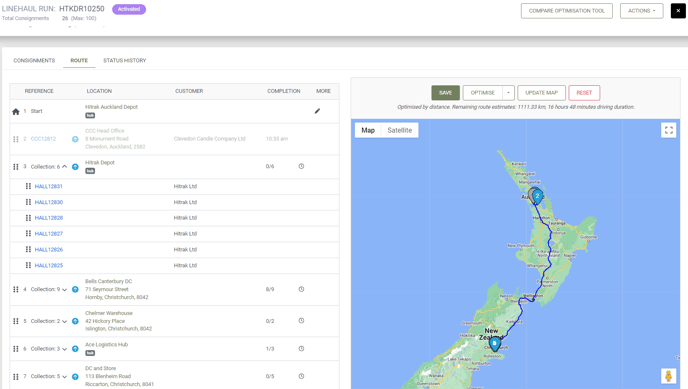Open consignment link CCC12812
This screenshot has width=688, height=389.
(x=43, y=139)
